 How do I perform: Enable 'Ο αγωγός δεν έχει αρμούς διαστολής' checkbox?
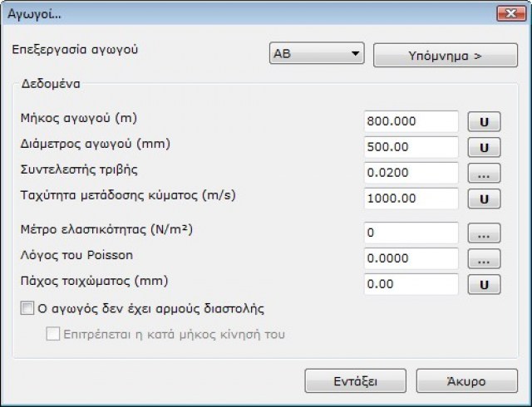coord(26,310)
